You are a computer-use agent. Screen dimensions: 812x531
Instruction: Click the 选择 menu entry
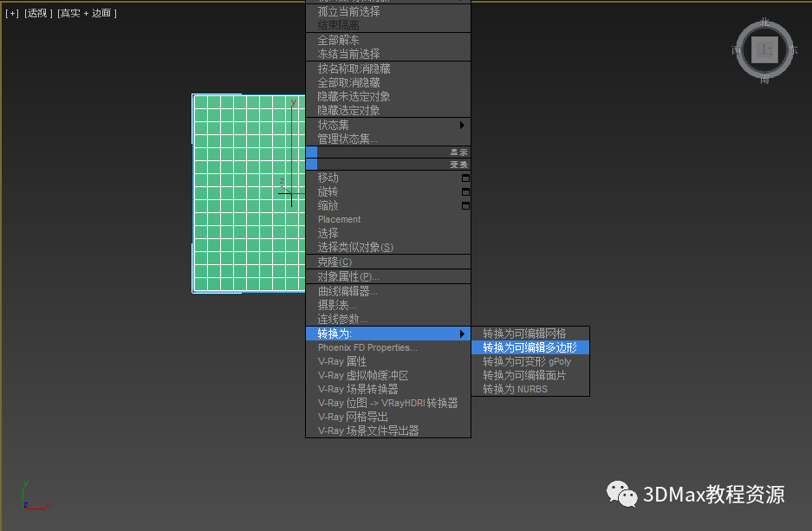pyautogui.click(x=388, y=233)
